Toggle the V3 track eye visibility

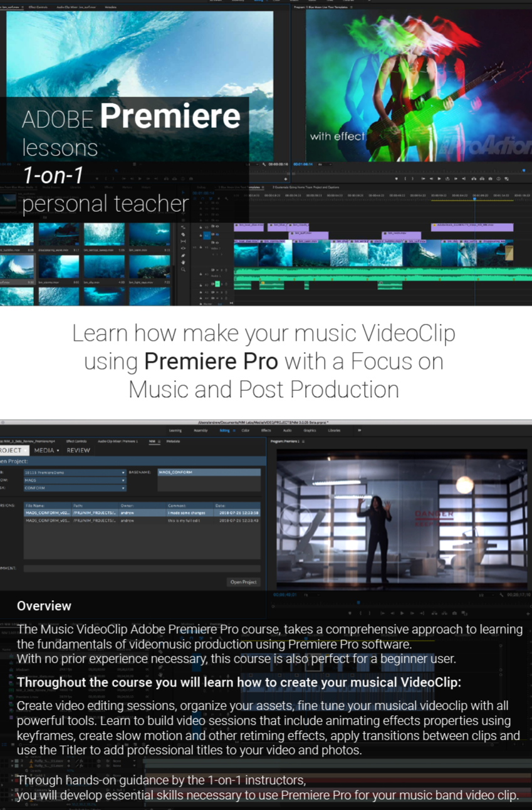[x=216, y=226]
